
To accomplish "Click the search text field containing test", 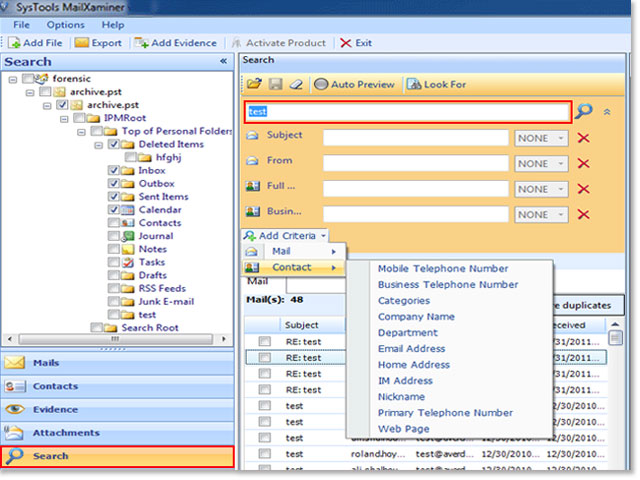I will (x=408, y=112).
